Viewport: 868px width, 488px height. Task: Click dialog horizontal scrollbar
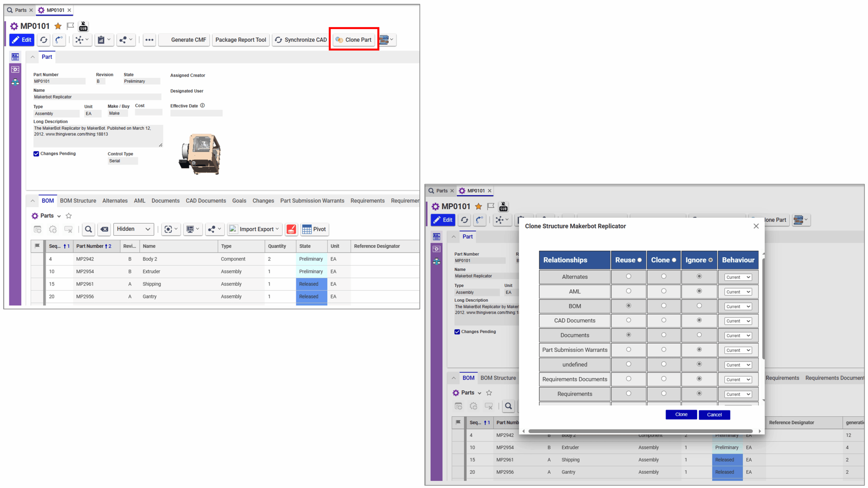[x=641, y=431]
